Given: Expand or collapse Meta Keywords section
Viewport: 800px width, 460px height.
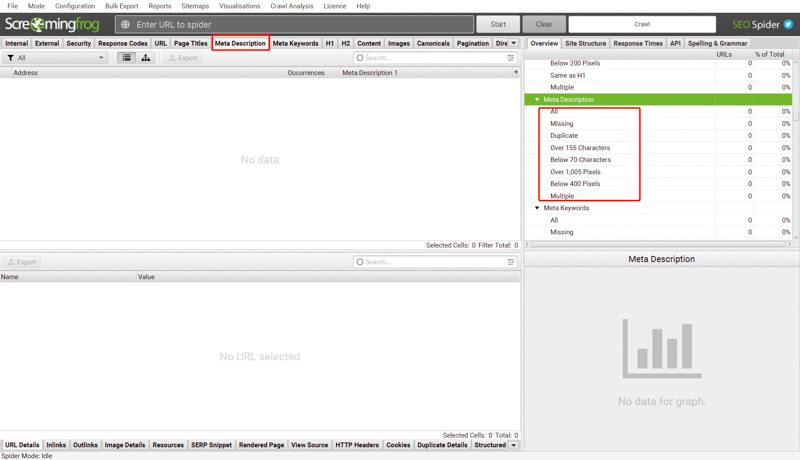Looking at the screenshot, I should tap(537, 208).
